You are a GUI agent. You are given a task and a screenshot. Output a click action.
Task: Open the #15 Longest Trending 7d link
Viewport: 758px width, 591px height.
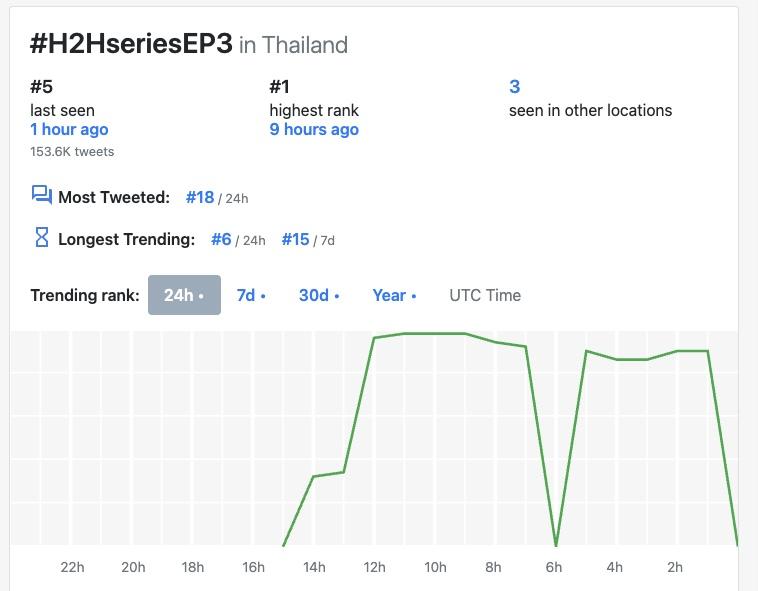[295, 239]
